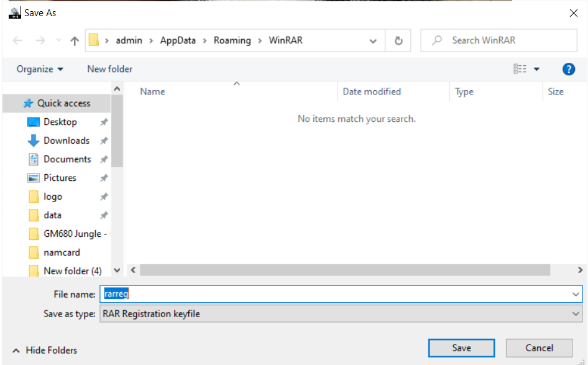Click the navigation pane vertical scrollbar thumb
This screenshot has width=588, height=365.
(117, 131)
